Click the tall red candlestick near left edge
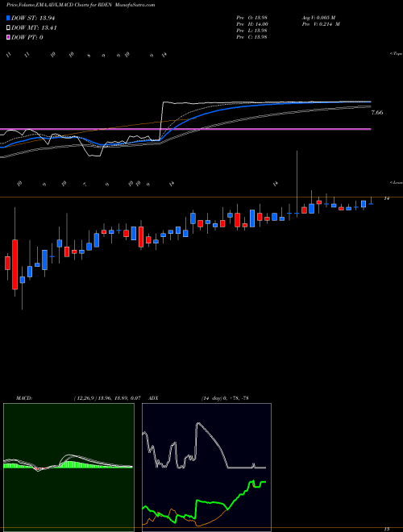This screenshot has width=403, height=532. [15, 264]
